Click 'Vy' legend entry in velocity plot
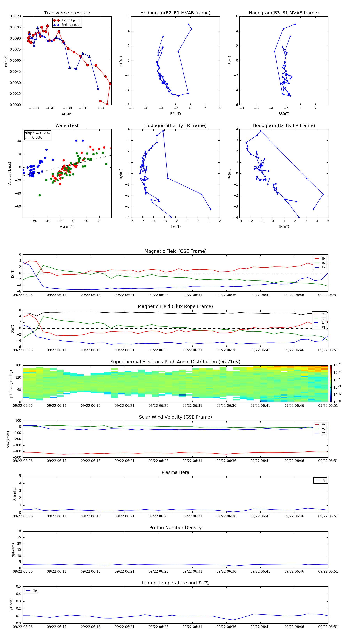This screenshot has width=351, height=644. (320, 429)
